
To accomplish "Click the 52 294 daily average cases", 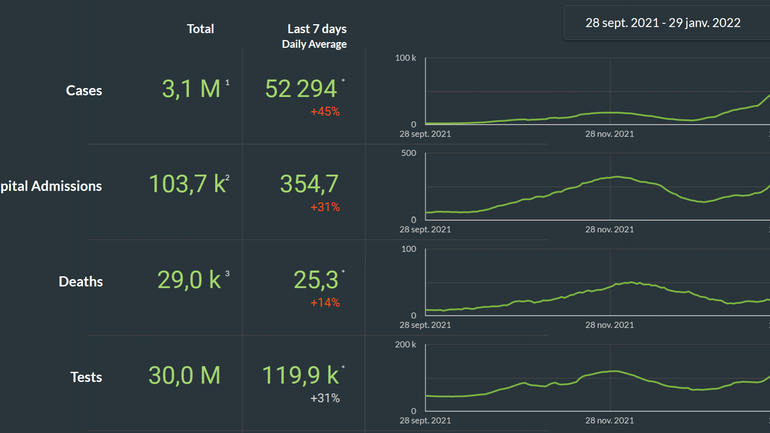I will [x=301, y=89].
